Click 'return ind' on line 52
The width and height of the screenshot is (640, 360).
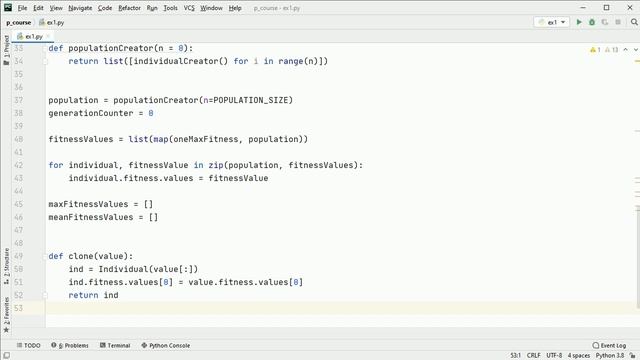[93, 296]
